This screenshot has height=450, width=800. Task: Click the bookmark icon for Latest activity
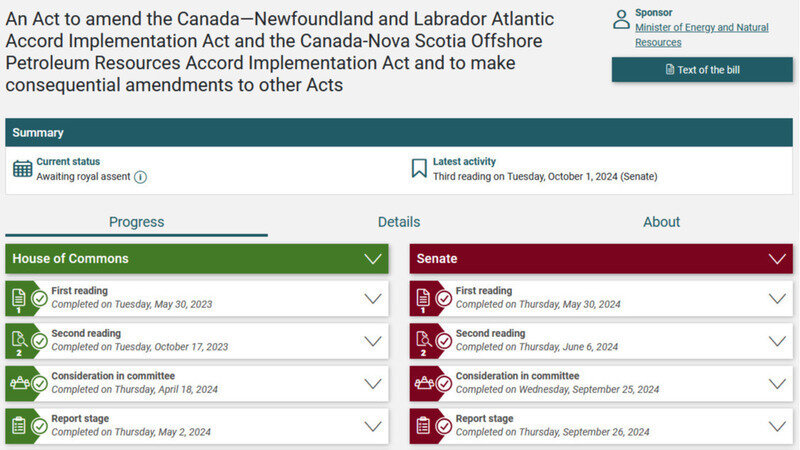pyautogui.click(x=419, y=168)
